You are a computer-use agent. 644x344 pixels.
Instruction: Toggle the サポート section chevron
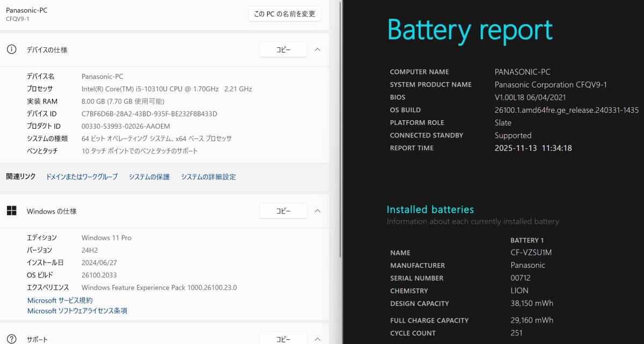(x=317, y=339)
